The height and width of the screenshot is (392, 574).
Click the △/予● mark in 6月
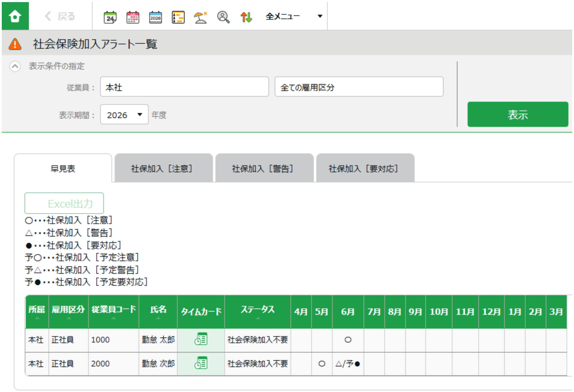[348, 364]
